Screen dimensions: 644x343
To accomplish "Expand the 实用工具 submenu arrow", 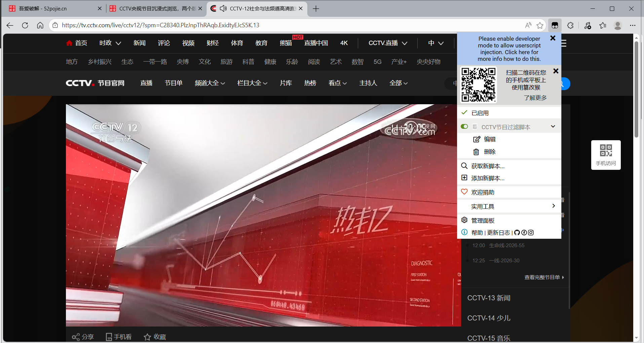I will (x=554, y=206).
